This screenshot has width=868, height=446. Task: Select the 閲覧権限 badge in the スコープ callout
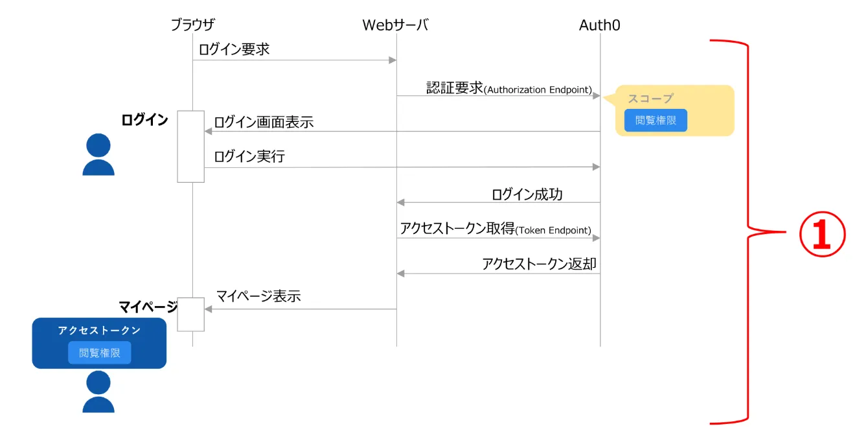point(656,121)
